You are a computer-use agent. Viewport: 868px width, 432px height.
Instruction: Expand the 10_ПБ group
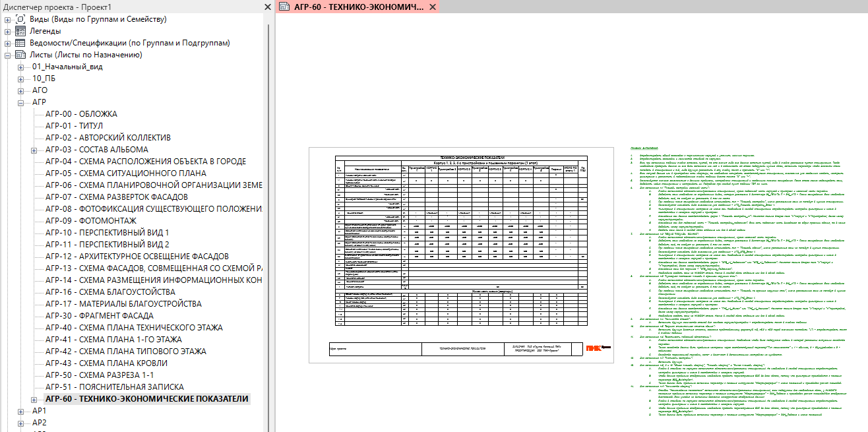tap(21, 78)
